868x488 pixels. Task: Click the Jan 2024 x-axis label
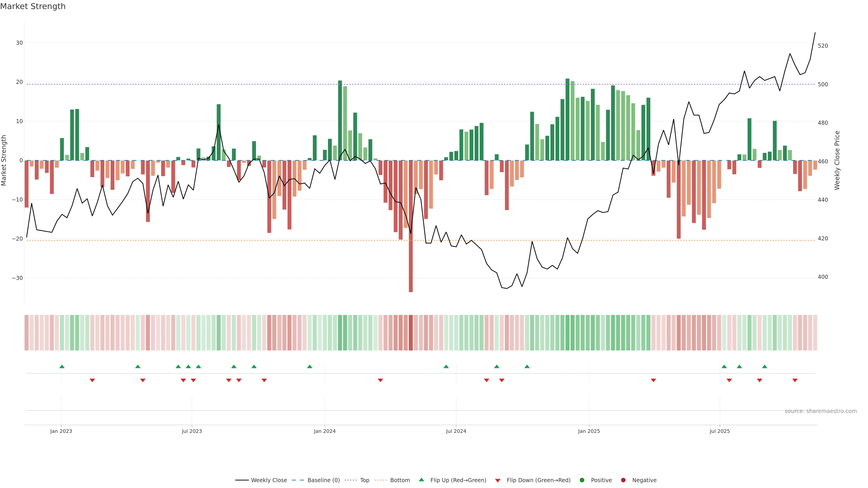pos(325,431)
